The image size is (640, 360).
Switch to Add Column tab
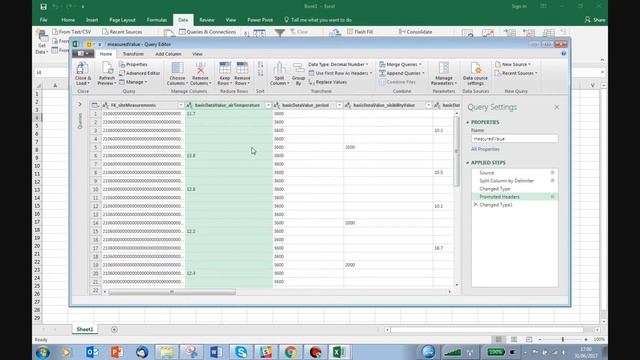[168, 54]
